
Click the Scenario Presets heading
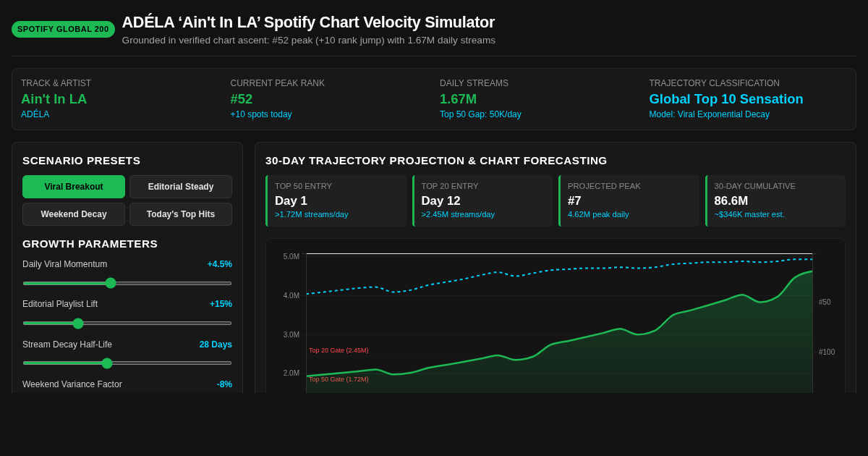[x=82, y=161]
